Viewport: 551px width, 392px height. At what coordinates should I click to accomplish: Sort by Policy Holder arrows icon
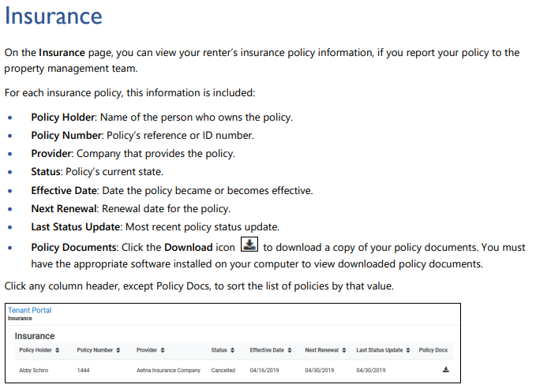[58, 350]
